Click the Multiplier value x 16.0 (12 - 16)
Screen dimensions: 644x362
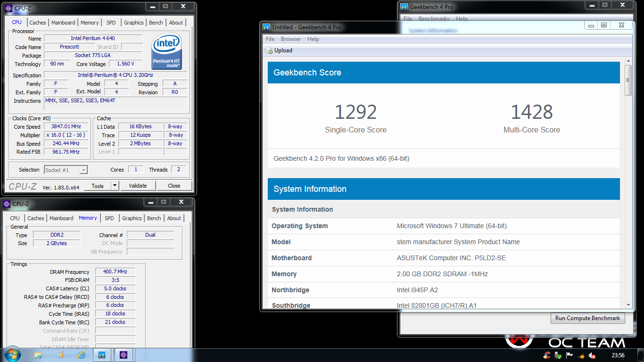coord(66,135)
